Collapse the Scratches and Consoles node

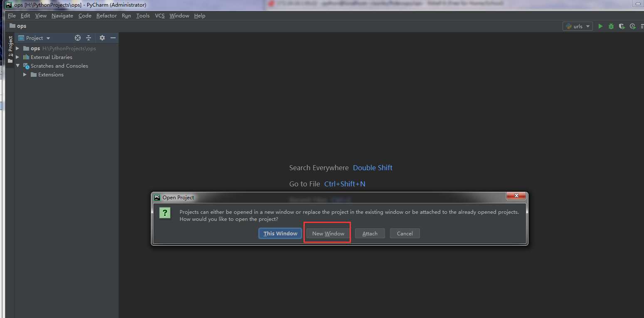tap(18, 66)
